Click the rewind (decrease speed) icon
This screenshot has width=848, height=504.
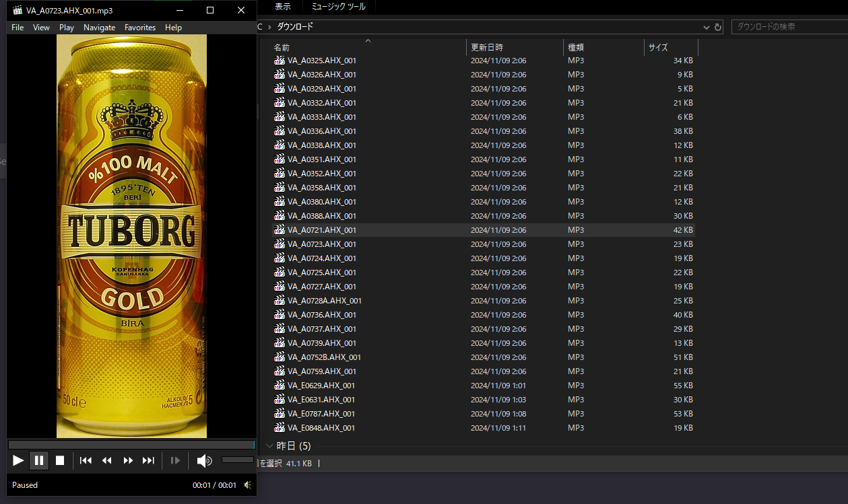point(106,460)
